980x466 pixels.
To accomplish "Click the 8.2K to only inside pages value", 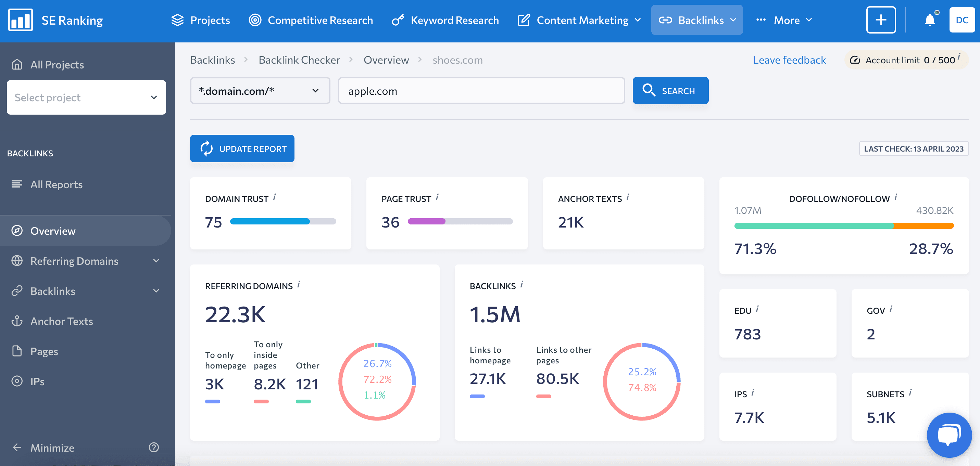I will pyautogui.click(x=270, y=384).
